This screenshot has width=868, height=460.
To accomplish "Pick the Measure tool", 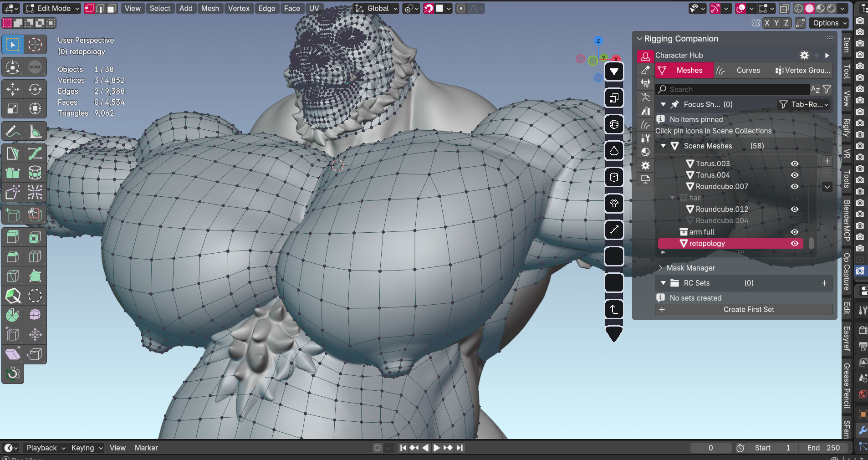I will 35,132.
